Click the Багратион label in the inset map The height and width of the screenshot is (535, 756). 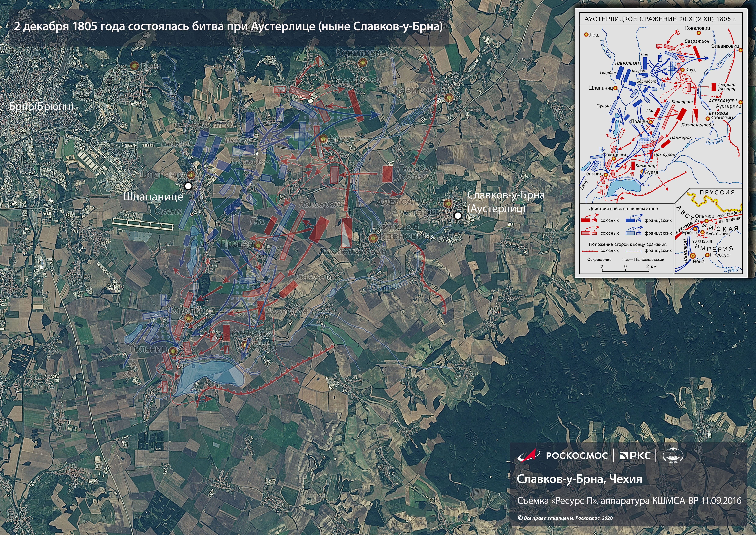pos(697,41)
